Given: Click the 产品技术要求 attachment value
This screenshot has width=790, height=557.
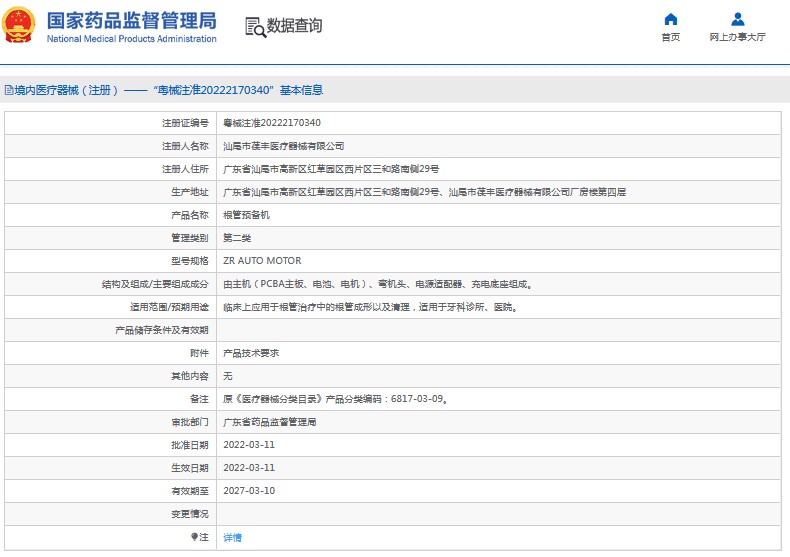Looking at the screenshot, I should tap(250, 353).
